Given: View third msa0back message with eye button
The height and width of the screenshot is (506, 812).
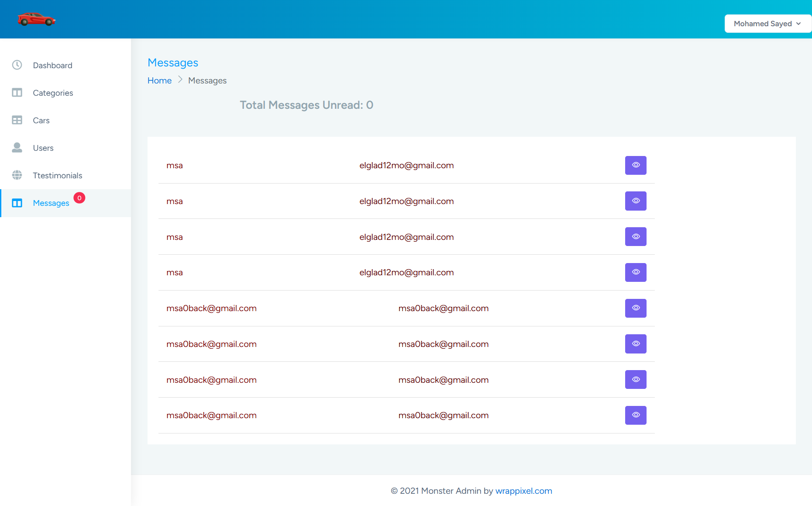Looking at the screenshot, I should tap(636, 380).
